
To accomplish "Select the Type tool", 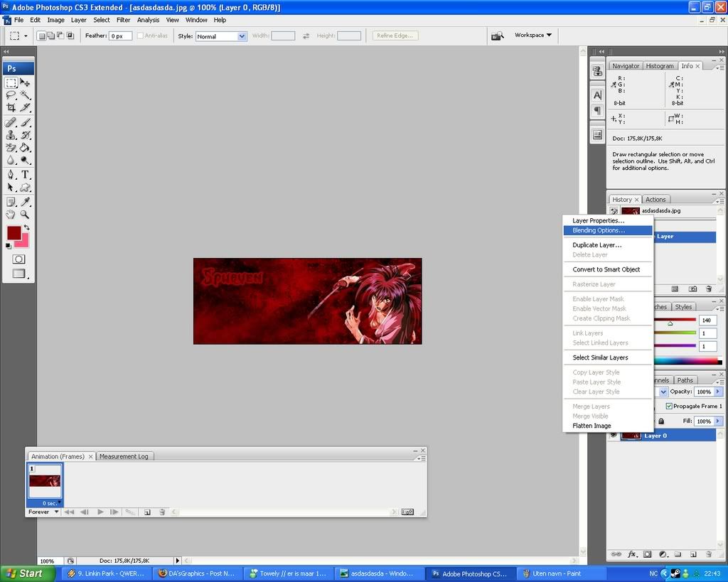I will click(25, 175).
